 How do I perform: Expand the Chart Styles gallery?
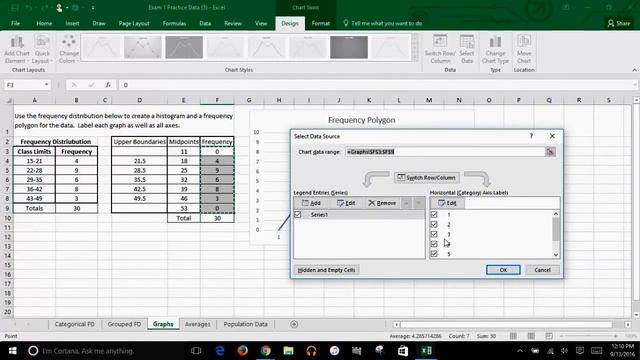pos(416,59)
